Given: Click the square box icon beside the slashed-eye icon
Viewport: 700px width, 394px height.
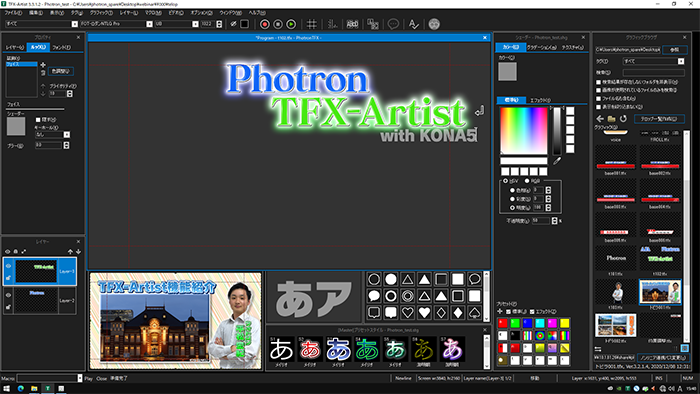Looking at the screenshot, I should pos(244,24).
